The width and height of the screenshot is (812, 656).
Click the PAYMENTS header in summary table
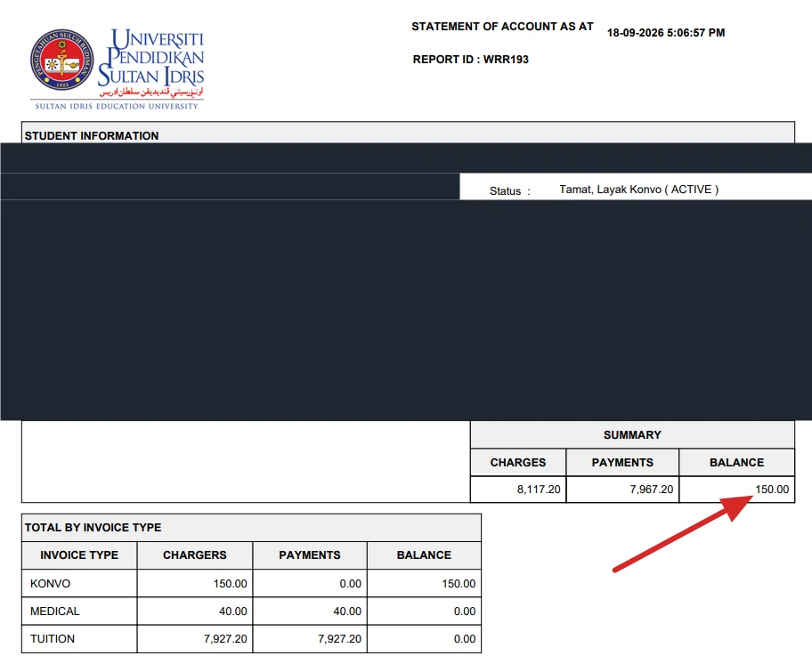pos(622,462)
